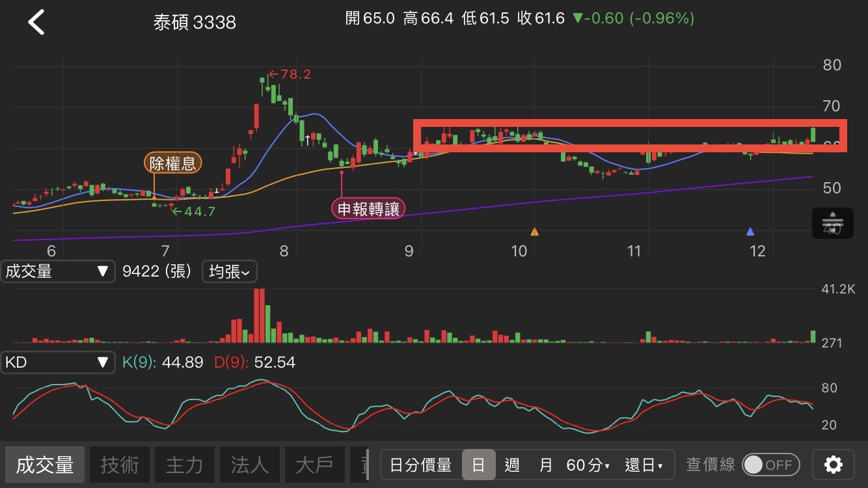Switch to the 成交量 bottom tab

(45, 465)
